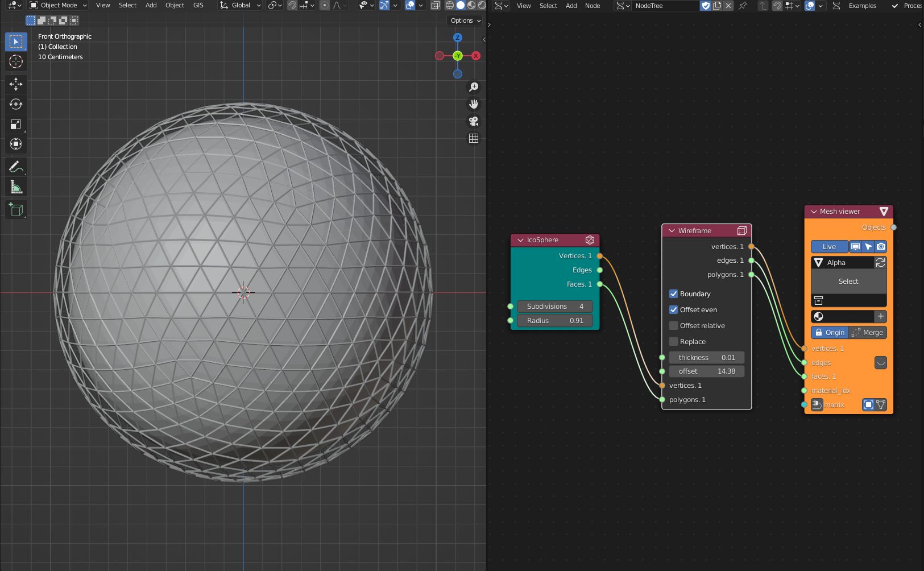
Task: Uncheck Offset even option
Action: (674, 310)
